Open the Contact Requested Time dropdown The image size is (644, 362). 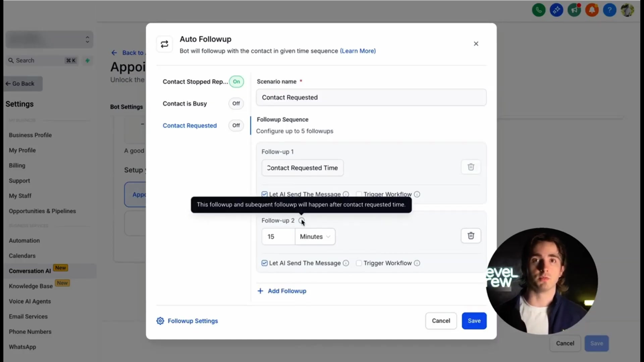(303, 168)
